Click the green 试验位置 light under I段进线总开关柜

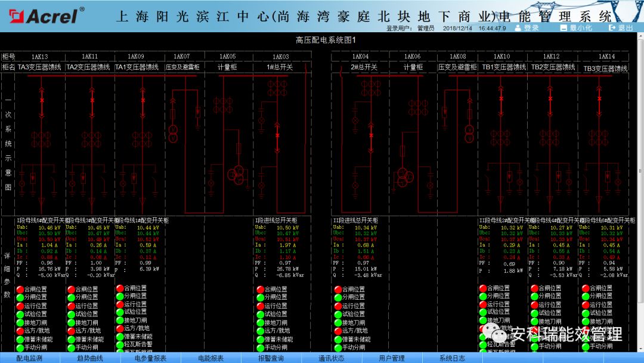[261, 315]
